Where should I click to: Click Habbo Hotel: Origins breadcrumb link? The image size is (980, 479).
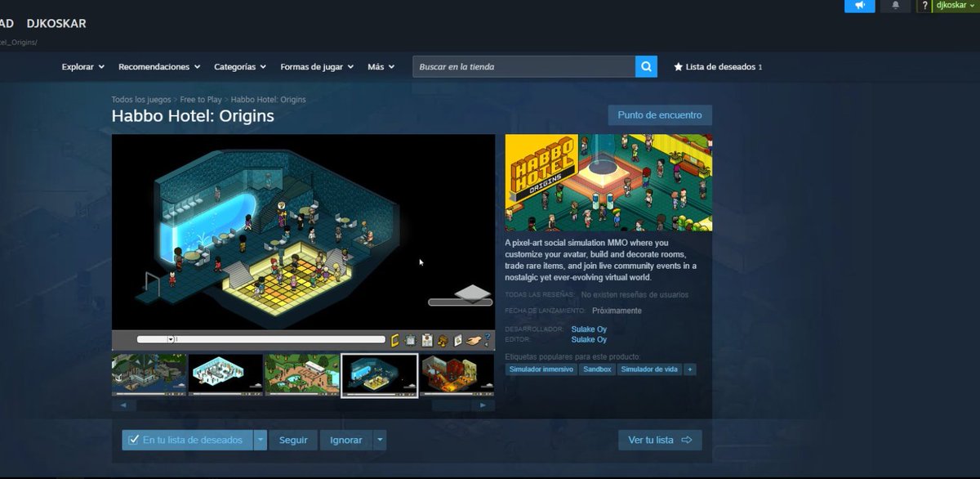269,100
